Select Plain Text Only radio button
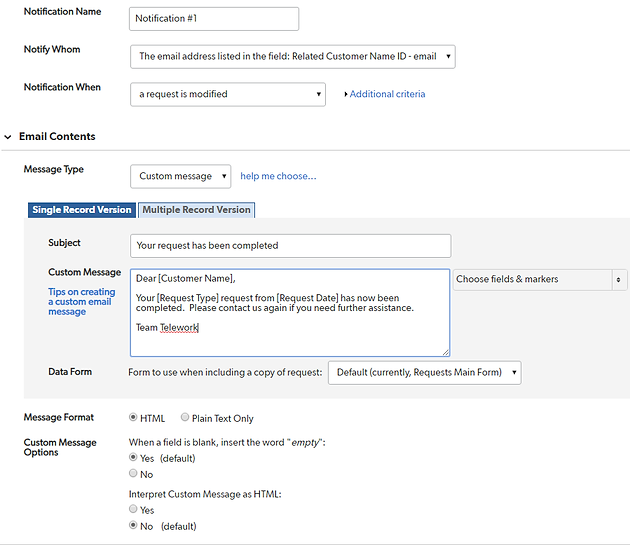 pos(185,417)
